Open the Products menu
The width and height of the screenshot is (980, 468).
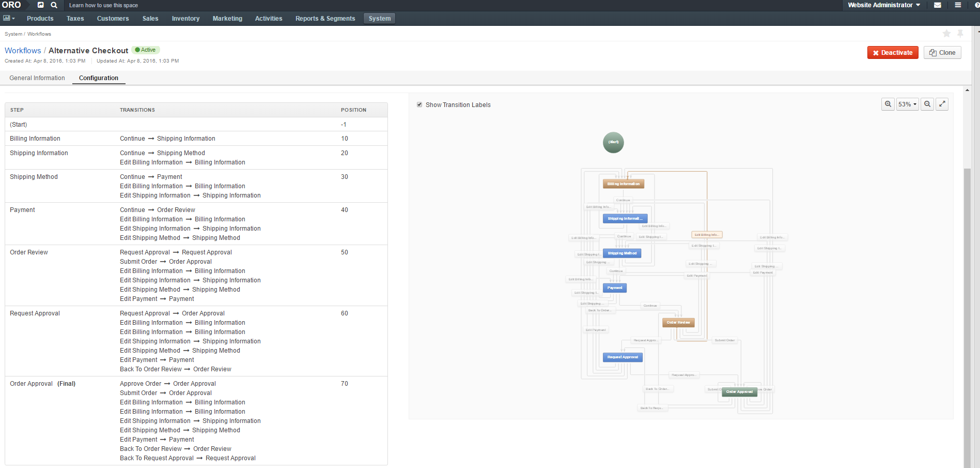point(40,19)
